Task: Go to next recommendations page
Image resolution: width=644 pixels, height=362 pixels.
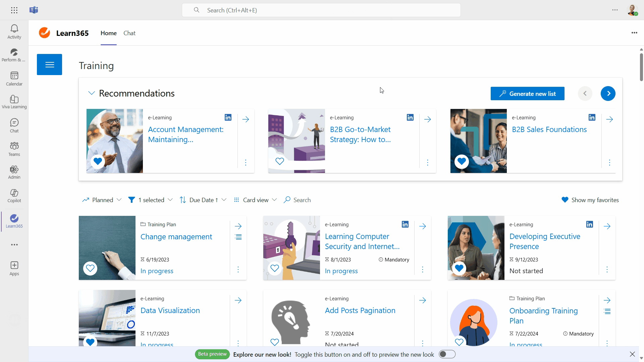Action: coord(608,94)
